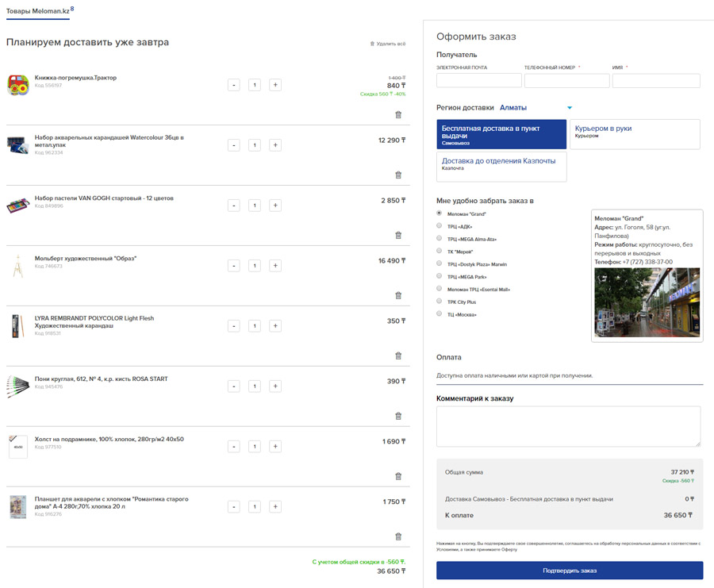Focus the Телефонный номер input field
The image size is (714, 588).
click(x=566, y=81)
